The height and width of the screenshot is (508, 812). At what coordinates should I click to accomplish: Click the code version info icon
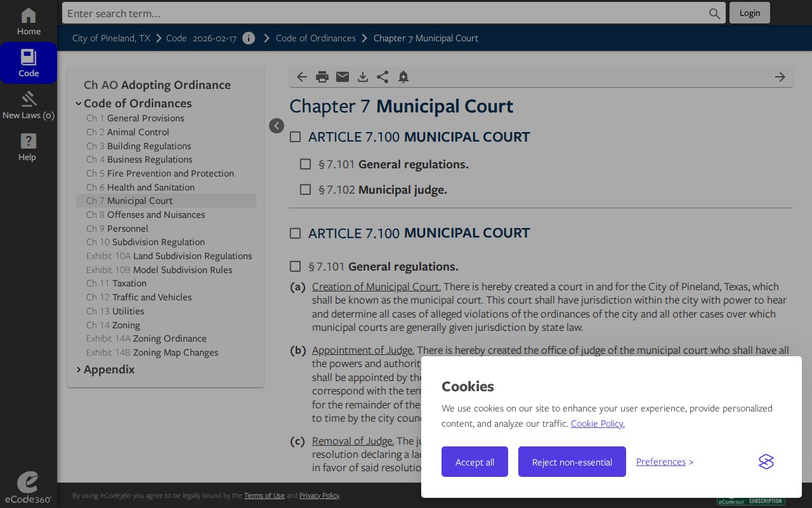pyautogui.click(x=249, y=38)
